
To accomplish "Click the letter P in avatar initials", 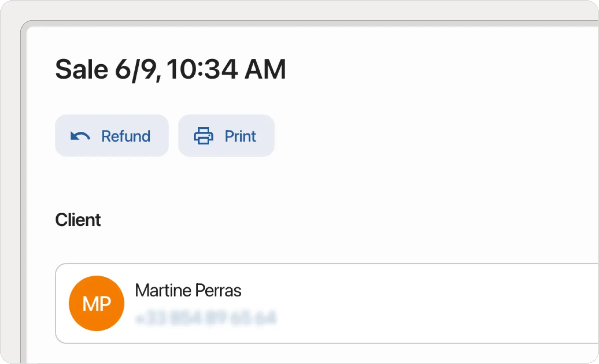I will (x=104, y=304).
